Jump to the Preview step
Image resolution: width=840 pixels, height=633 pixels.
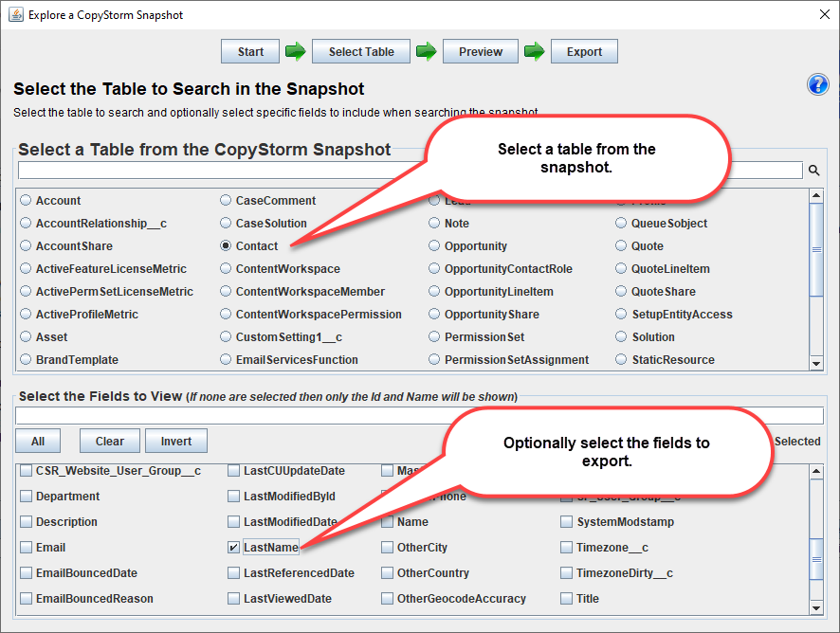tap(481, 51)
